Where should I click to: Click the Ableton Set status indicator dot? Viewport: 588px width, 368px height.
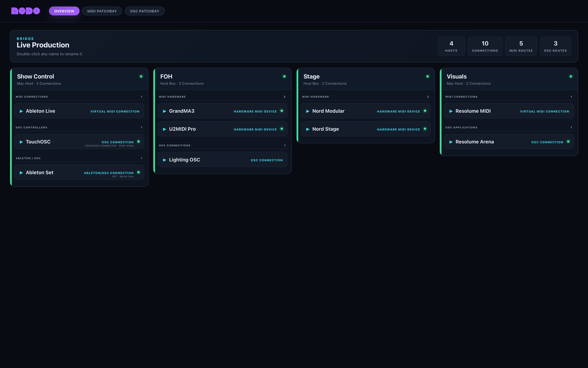pyautogui.click(x=139, y=172)
